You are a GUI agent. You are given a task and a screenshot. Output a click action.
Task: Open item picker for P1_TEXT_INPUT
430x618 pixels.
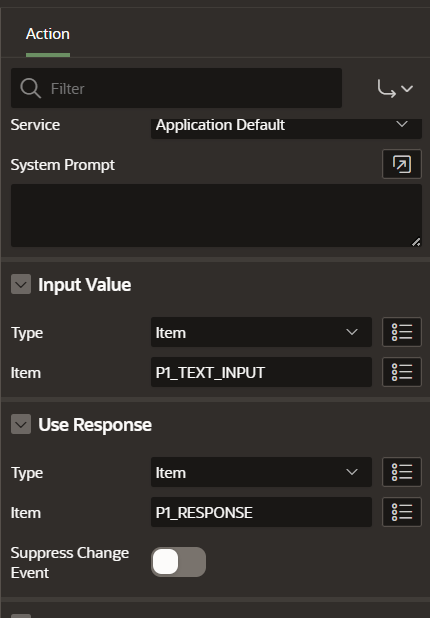402,372
